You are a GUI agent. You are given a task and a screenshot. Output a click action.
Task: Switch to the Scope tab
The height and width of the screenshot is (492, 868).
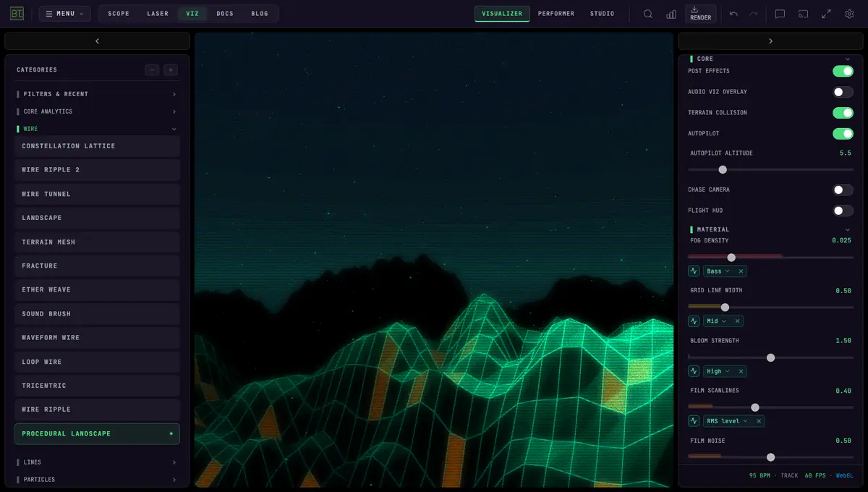[119, 14]
